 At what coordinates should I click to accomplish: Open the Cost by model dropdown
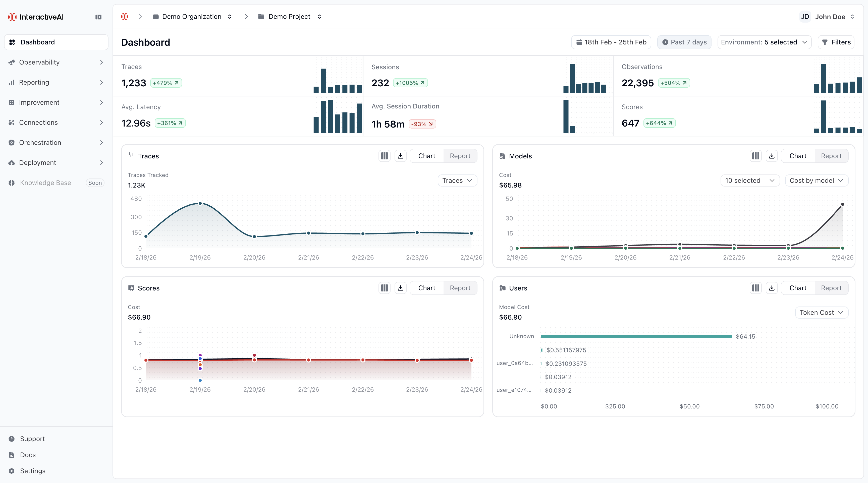pyautogui.click(x=816, y=180)
